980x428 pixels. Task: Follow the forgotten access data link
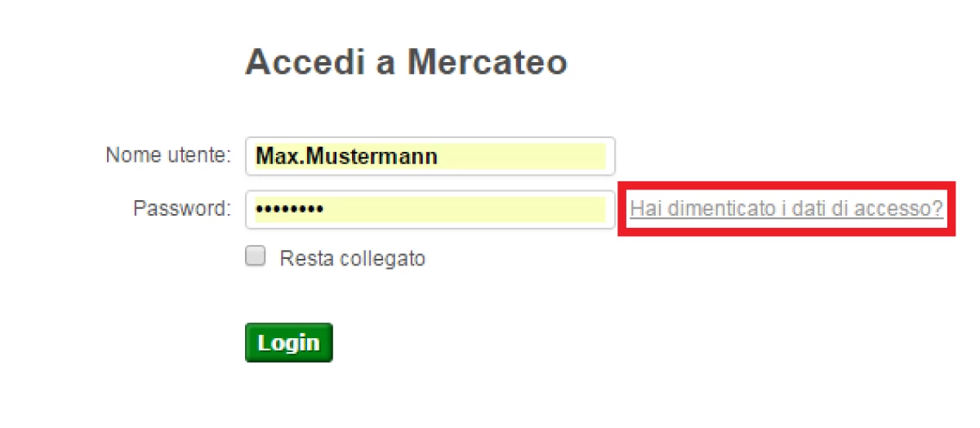786,209
